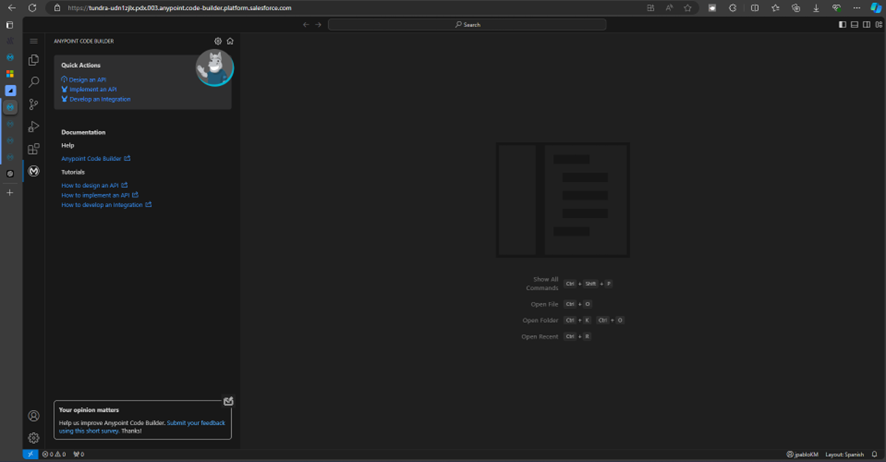This screenshot has width=886, height=462.
Task: Click the site info lock icon
Action: [57, 8]
